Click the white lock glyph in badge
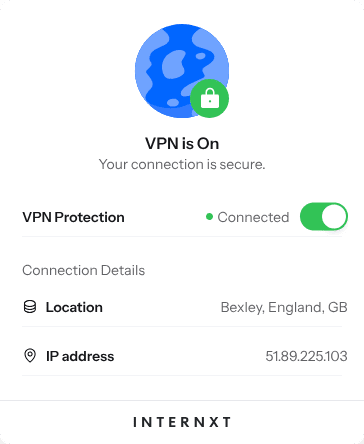The width and height of the screenshot is (364, 444). click(210, 99)
